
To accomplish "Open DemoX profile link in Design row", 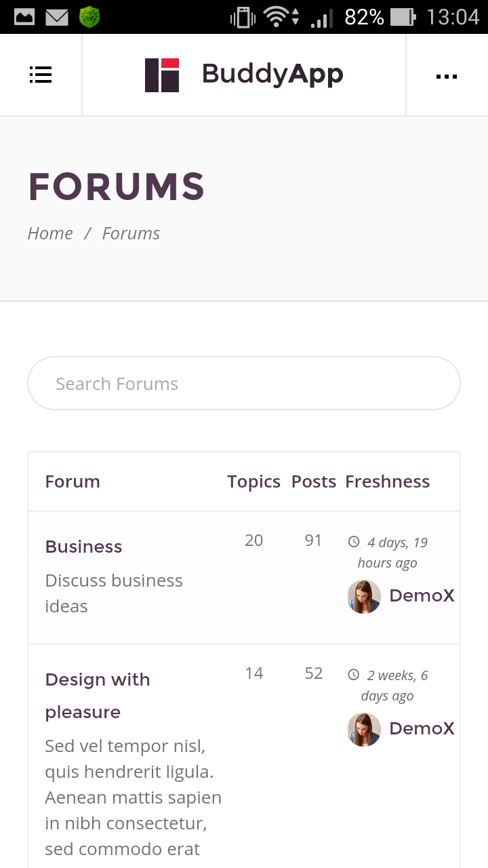I will click(x=422, y=729).
